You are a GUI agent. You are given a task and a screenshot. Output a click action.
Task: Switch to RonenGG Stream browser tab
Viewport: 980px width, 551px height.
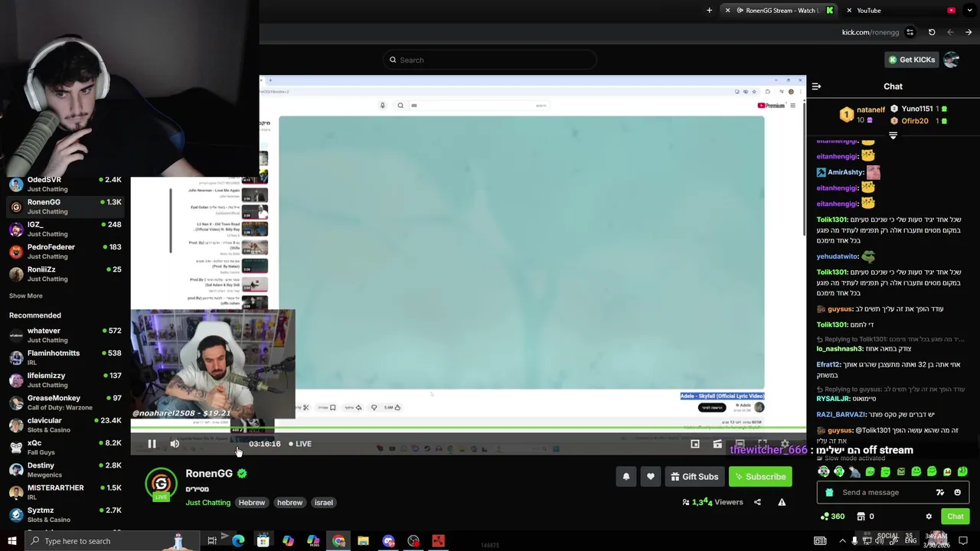781,11
